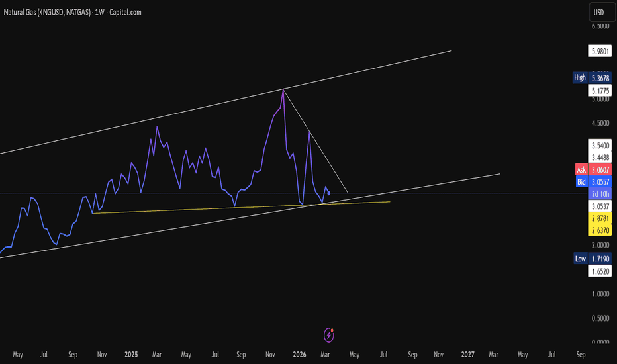This screenshot has width=617, height=364.
Task: Click the blue Bid label
Action: click(581, 182)
